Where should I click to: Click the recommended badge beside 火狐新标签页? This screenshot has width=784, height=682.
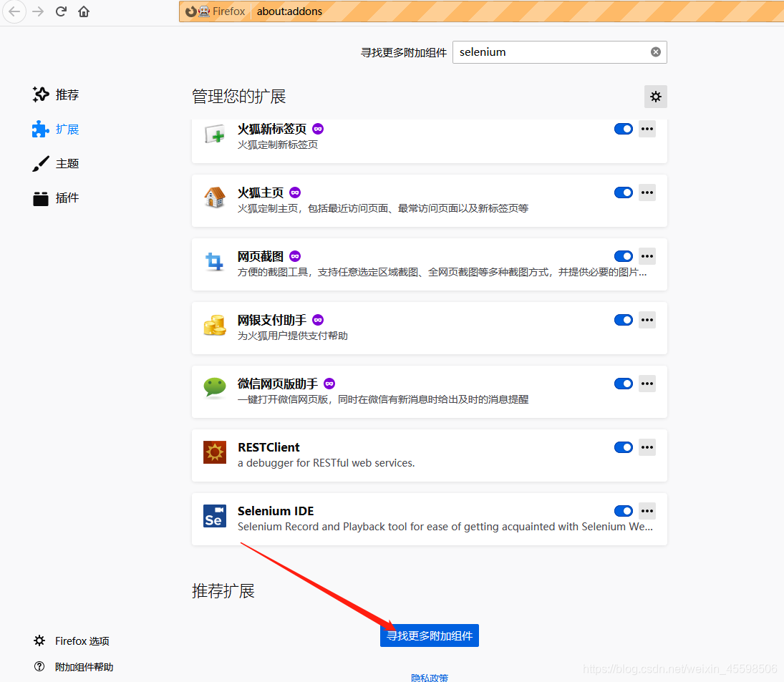coord(318,129)
